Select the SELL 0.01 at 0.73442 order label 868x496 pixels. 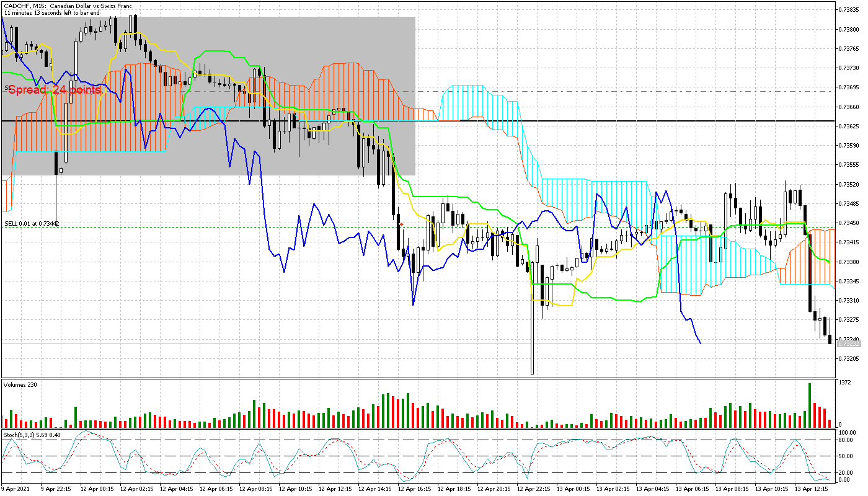31,223
